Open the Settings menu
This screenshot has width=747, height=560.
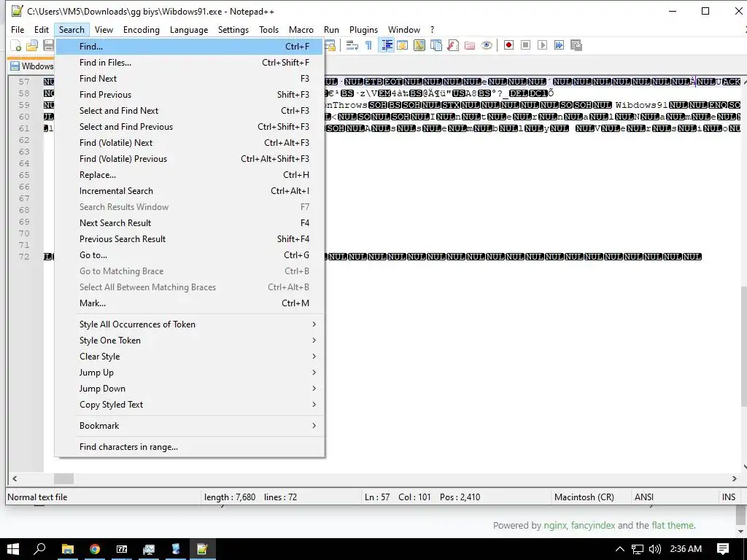pos(233,29)
